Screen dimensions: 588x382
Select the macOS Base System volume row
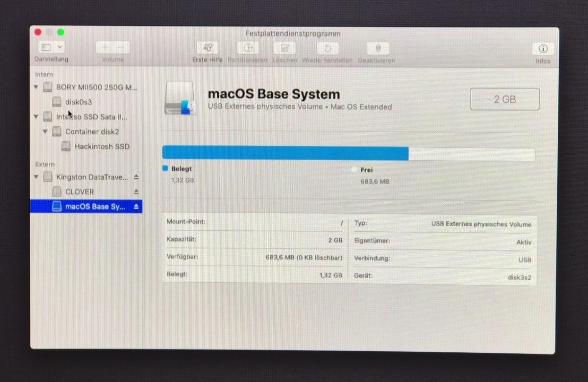[87, 206]
